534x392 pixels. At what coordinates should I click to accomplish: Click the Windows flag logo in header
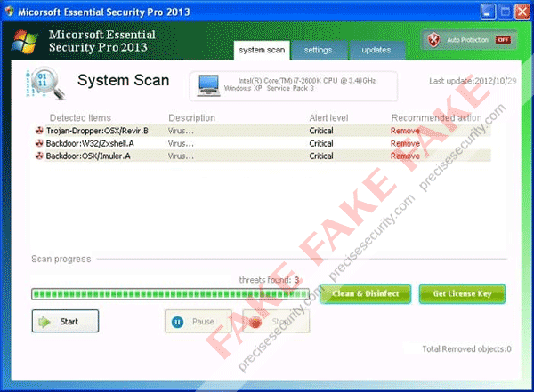24,42
